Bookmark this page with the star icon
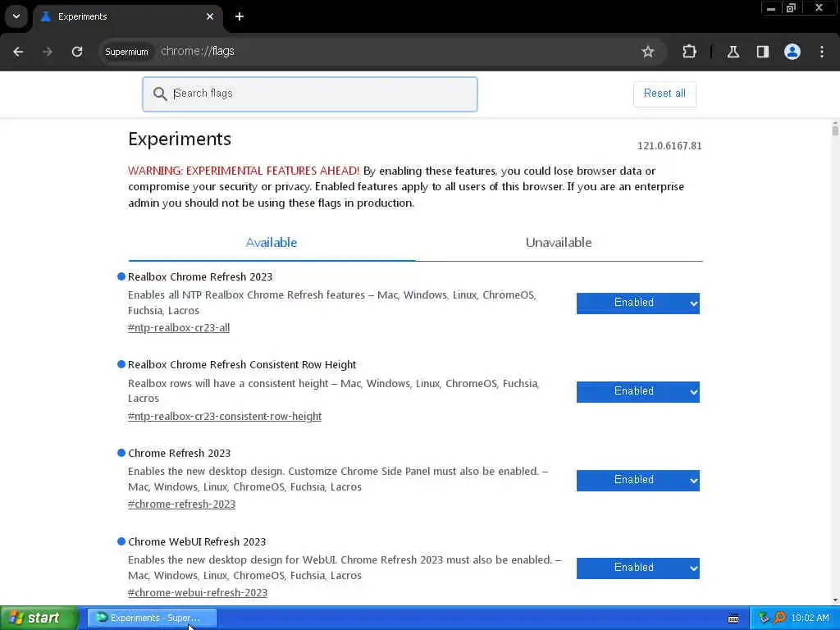Screen dimensions: 840x630 [x=648, y=52]
